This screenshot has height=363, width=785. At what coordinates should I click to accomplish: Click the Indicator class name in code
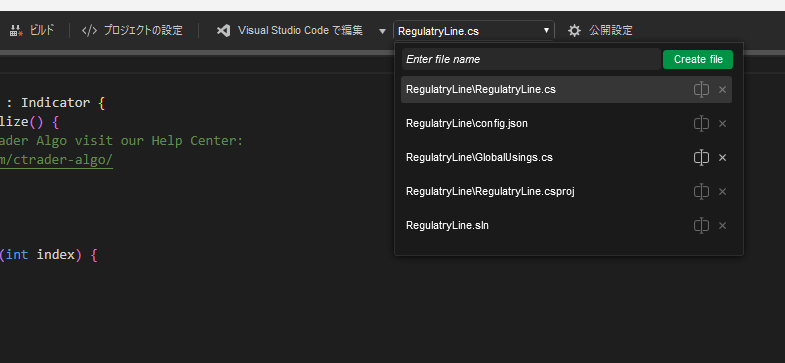[55, 103]
